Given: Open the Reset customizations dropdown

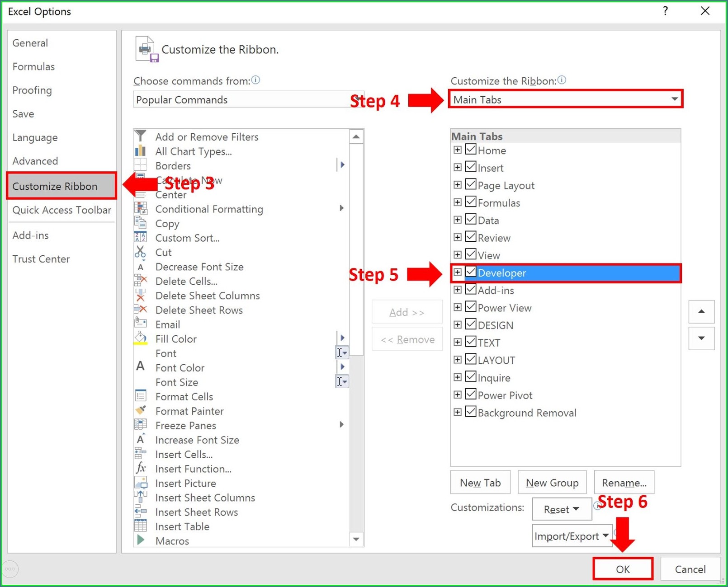Looking at the screenshot, I should pyautogui.click(x=562, y=509).
